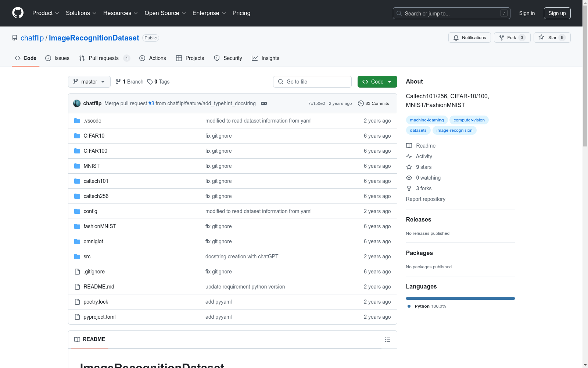Open the green Code dropdown

click(377, 82)
